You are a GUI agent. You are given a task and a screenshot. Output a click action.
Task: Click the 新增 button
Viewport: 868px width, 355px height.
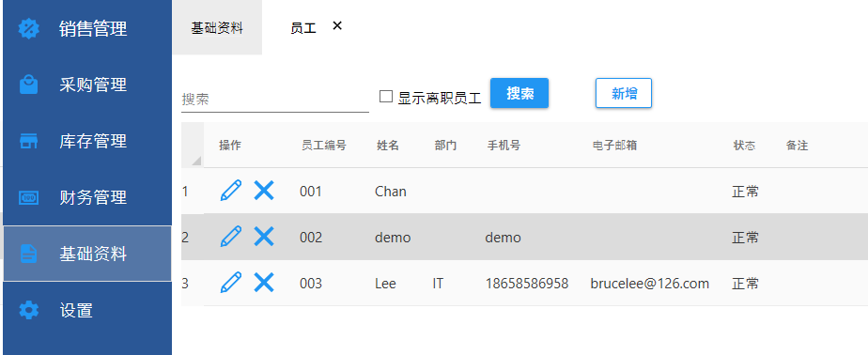[624, 93]
